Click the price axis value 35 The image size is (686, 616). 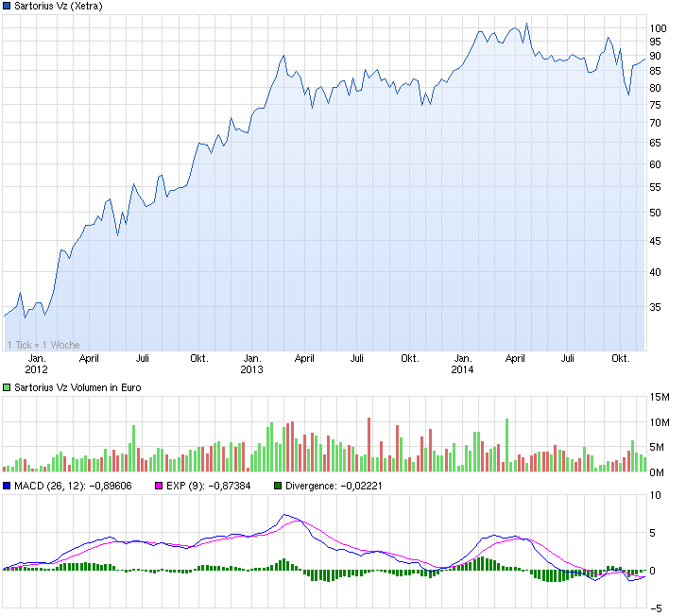[x=655, y=307]
